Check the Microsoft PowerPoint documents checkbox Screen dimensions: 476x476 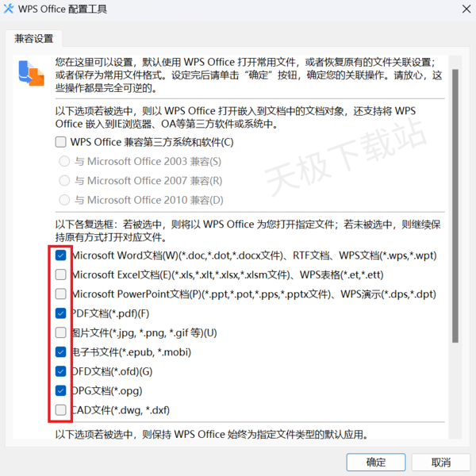(61, 294)
